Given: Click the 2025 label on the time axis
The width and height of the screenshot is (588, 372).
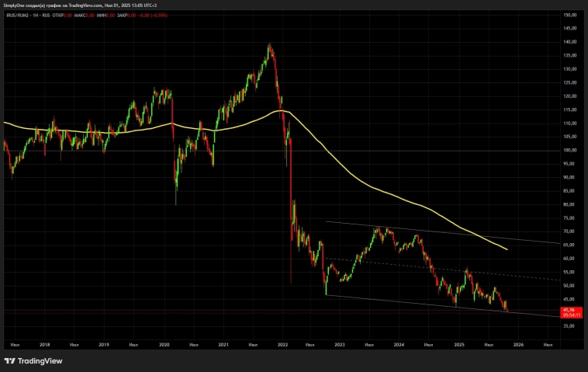Looking at the screenshot, I should 459,345.
